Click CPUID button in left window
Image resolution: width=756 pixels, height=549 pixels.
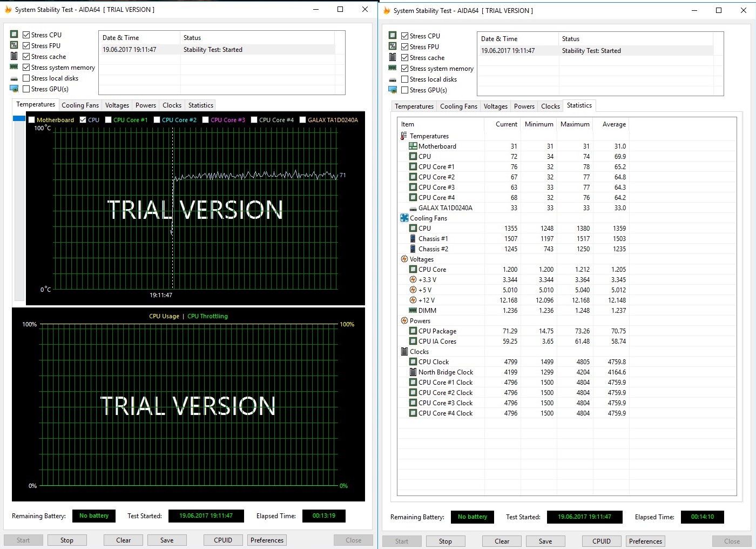tap(223, 540)
